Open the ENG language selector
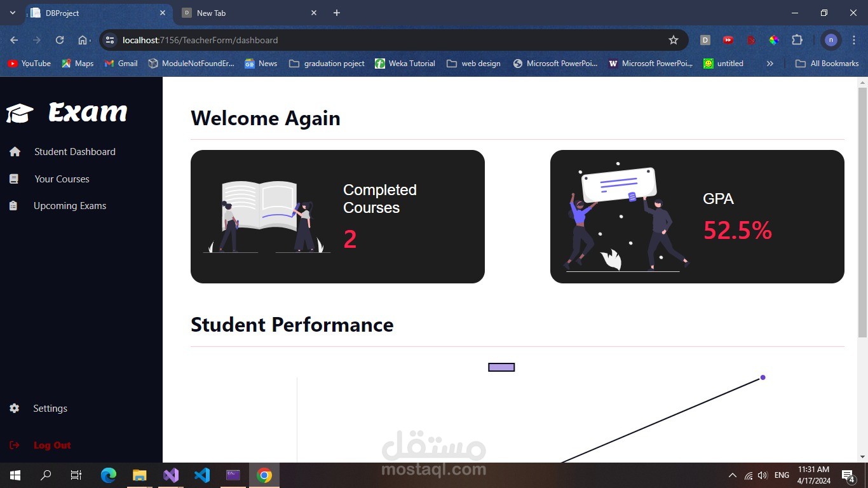868x488 pixels. point(781,475)
